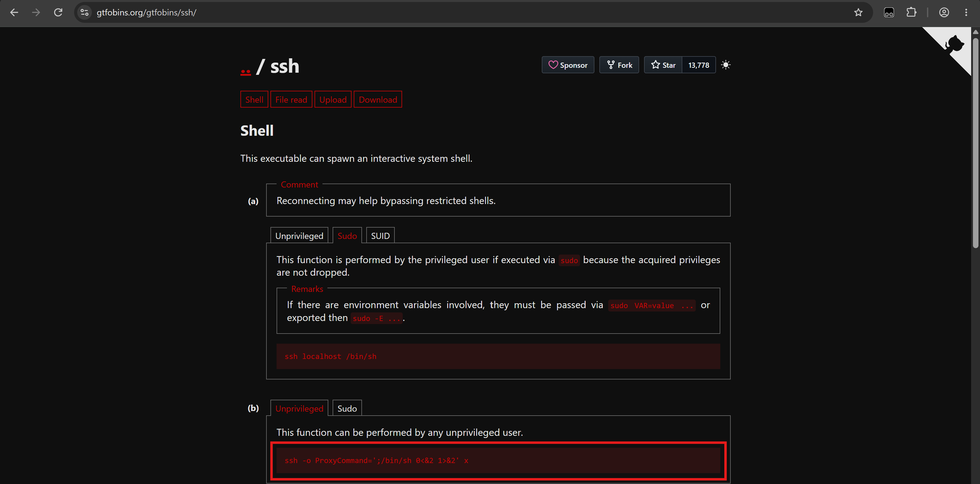Viewport: 980px width, 484px height.
Task: Open the 13,778 stargazers count
Action: click(699, 65)
